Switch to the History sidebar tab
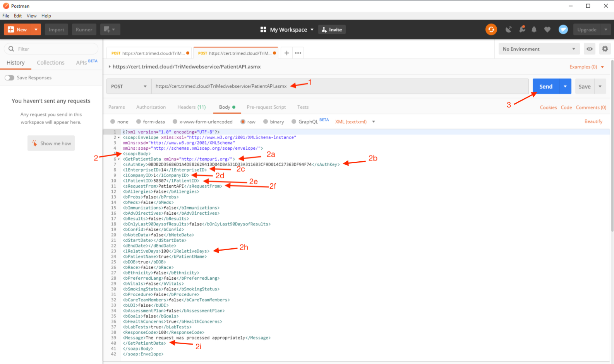This screenshot has height=364, width=614. [x=15, y=63]
